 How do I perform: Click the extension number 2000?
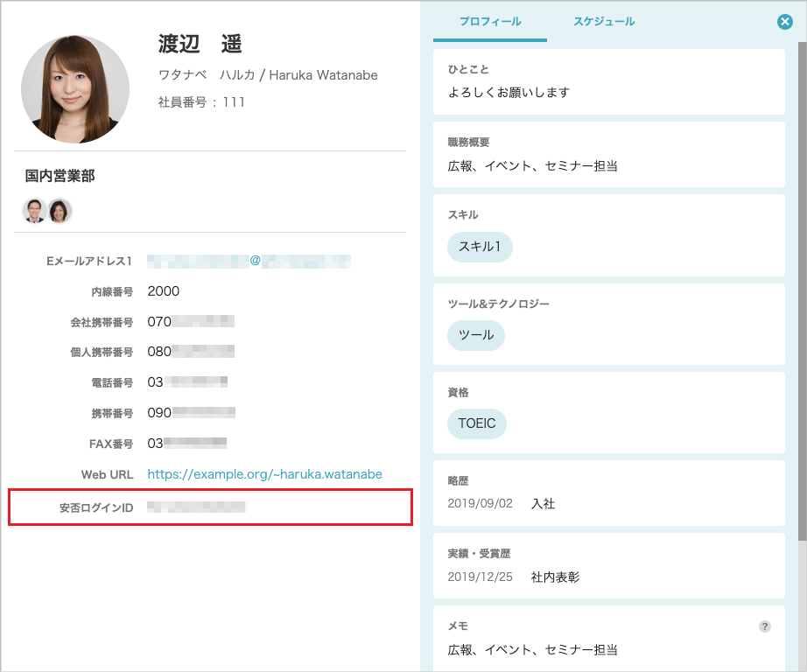(x=164, y=290)
